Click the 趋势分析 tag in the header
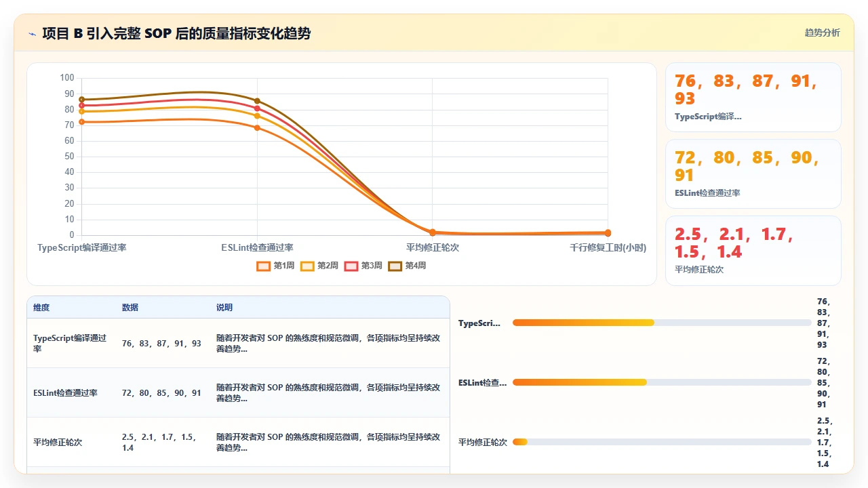Screen dimensions: 868x488 [x=822, y=33]
